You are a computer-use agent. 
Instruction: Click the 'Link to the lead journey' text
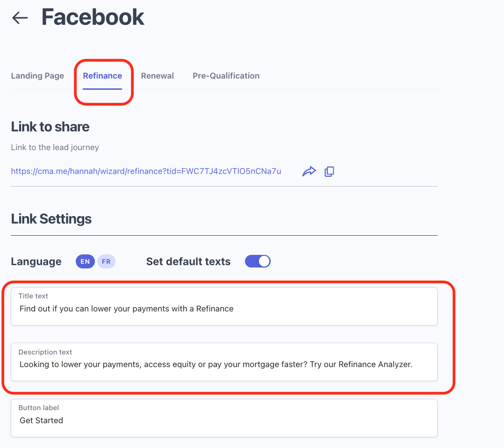(x=55, y=147)
